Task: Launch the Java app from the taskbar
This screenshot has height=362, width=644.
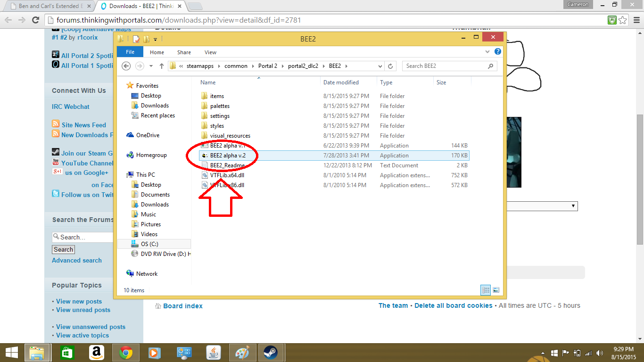Action: coord(214,353)
